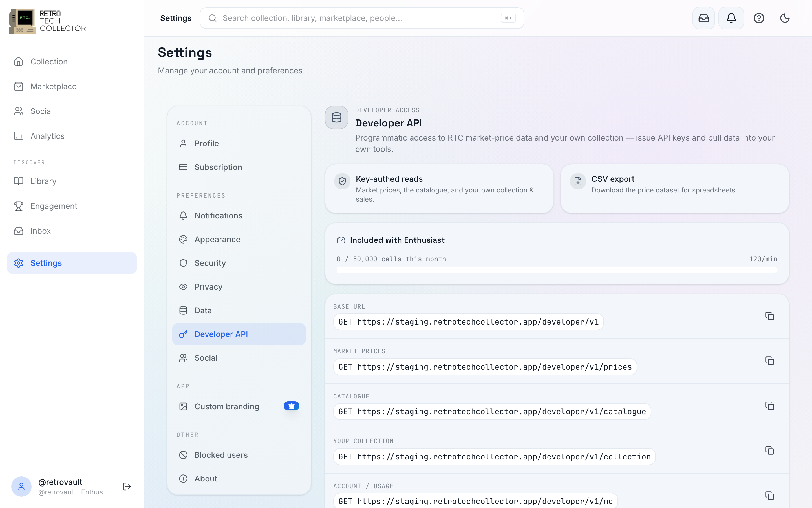
Task: Click the developer/v1/collection endpoint text
Action: click(x=494, y=457)
